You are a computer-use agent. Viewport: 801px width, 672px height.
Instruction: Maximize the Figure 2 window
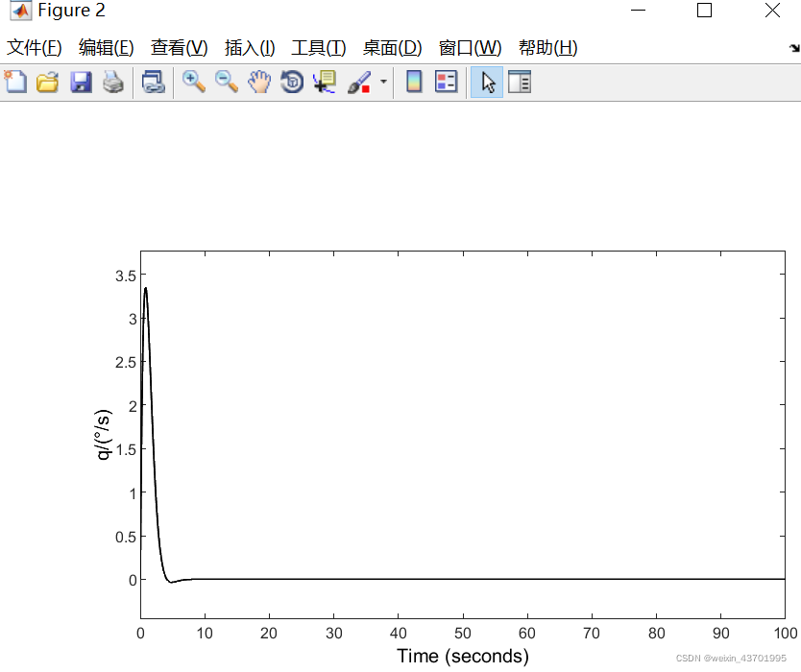pos(704,11)
